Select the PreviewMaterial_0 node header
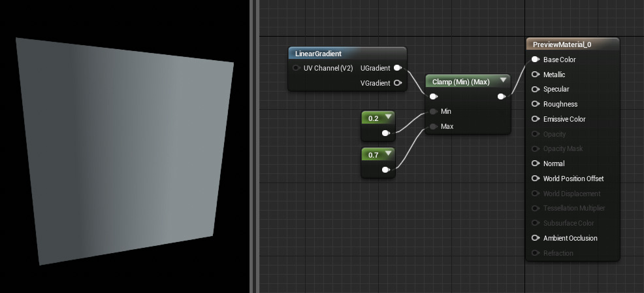 562,44
